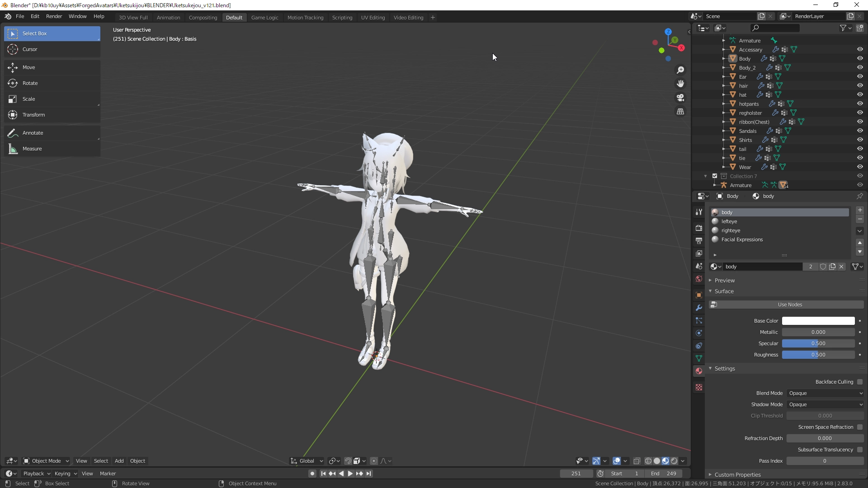Click the 3D Cursor tool
868x488 pixels.
click(30, 49)
